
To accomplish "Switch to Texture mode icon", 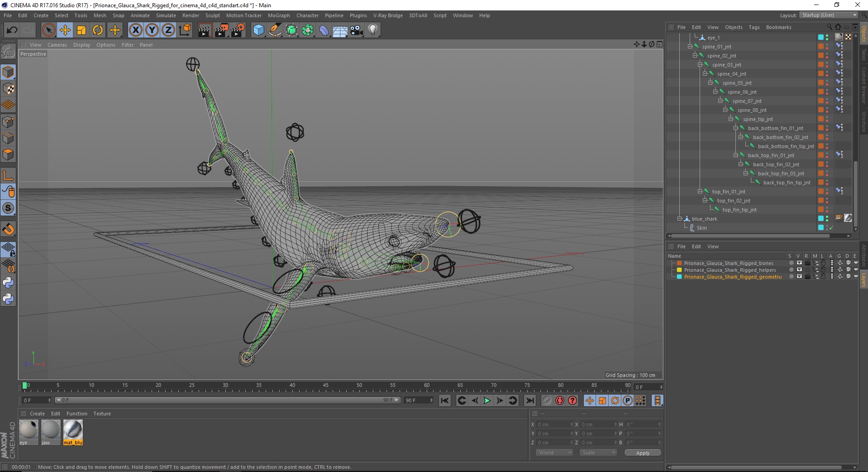I will [x=8, y=89].
